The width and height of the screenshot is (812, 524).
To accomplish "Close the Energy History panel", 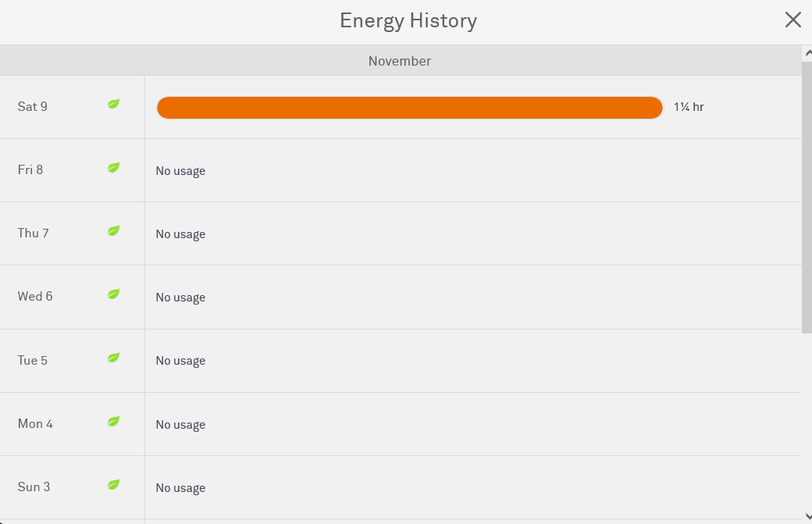I will click(x=792, y=20).
